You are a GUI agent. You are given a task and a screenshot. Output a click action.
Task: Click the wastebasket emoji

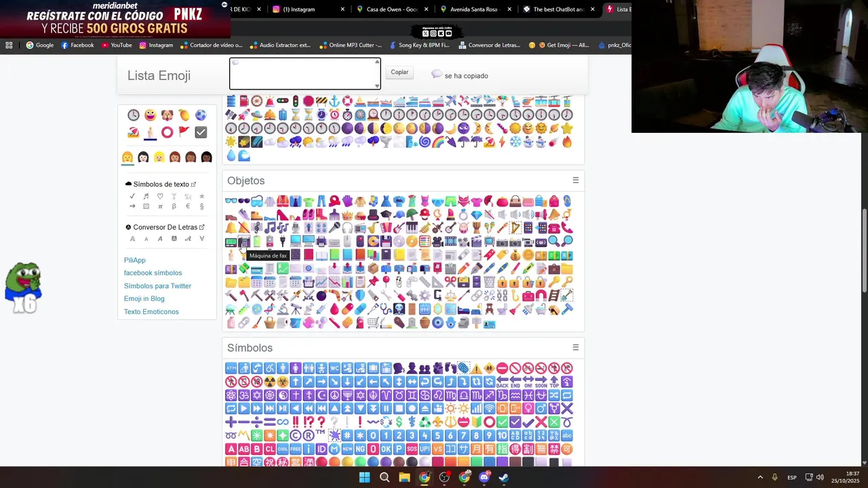490,281
